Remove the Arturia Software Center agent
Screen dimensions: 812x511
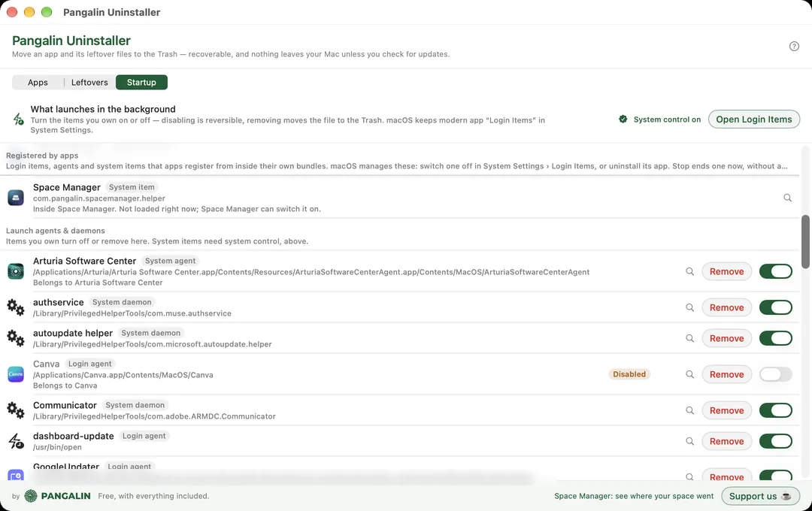(x=726, y=271)
